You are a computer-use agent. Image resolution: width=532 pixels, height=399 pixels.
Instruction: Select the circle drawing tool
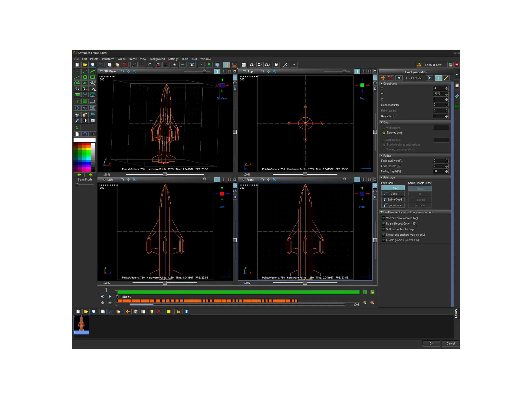85,77
